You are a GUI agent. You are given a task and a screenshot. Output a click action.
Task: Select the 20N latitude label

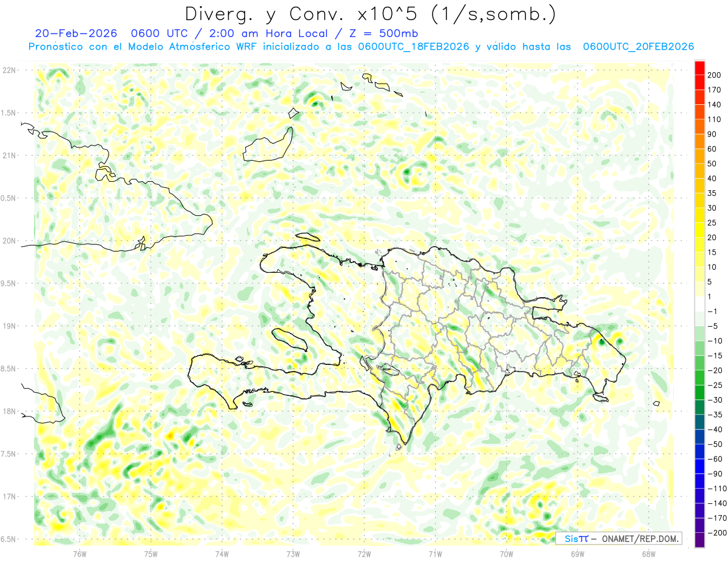9,241
